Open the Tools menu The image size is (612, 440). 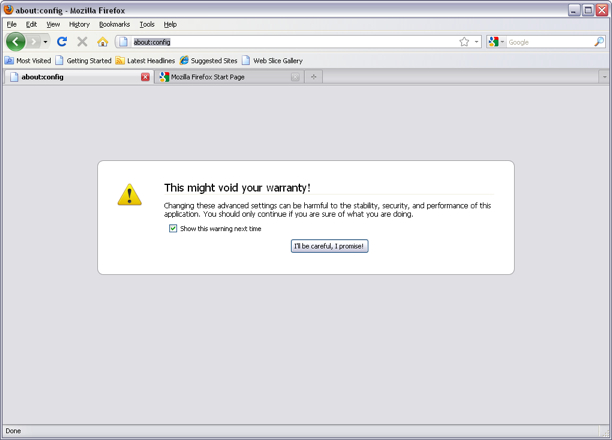coord(147,24)
